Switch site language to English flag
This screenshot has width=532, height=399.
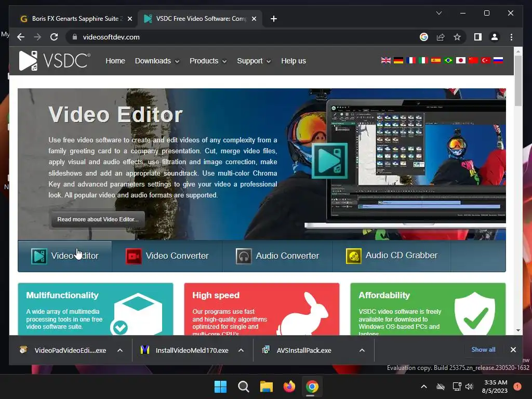click(386, 60)
